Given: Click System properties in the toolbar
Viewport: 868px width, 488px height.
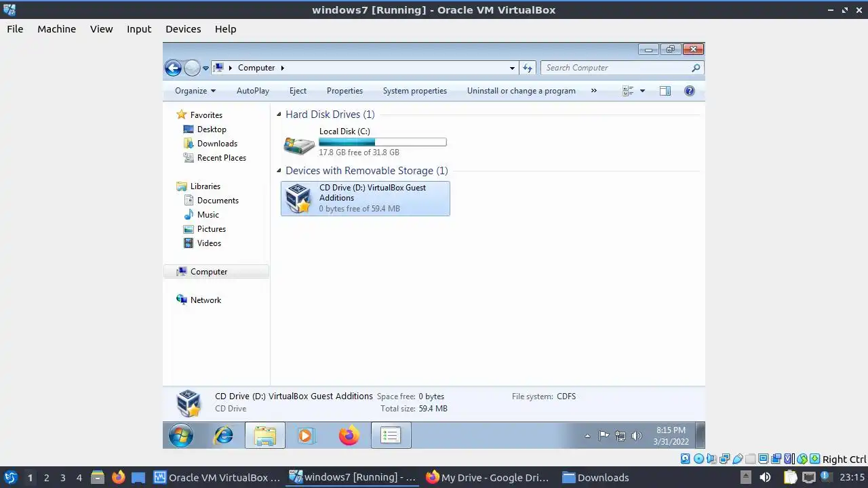Looking at the screenshot, I should coord(415,91).
